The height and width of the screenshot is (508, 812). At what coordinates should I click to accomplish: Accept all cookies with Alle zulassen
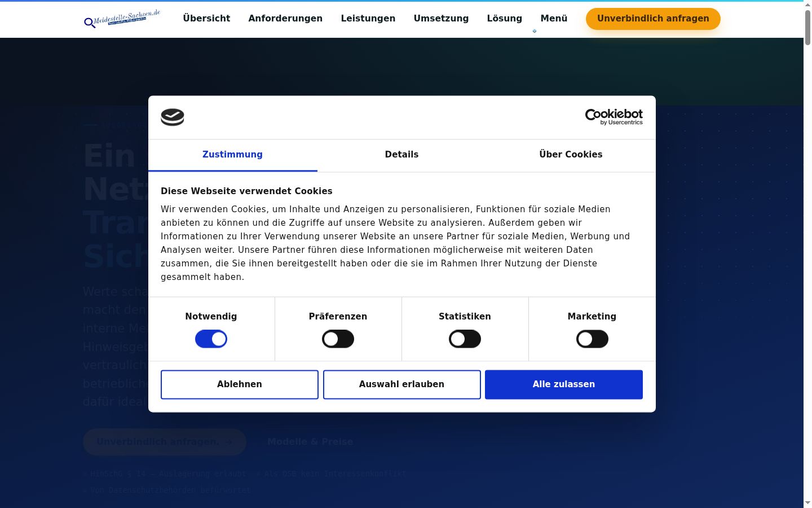(564, 384)
